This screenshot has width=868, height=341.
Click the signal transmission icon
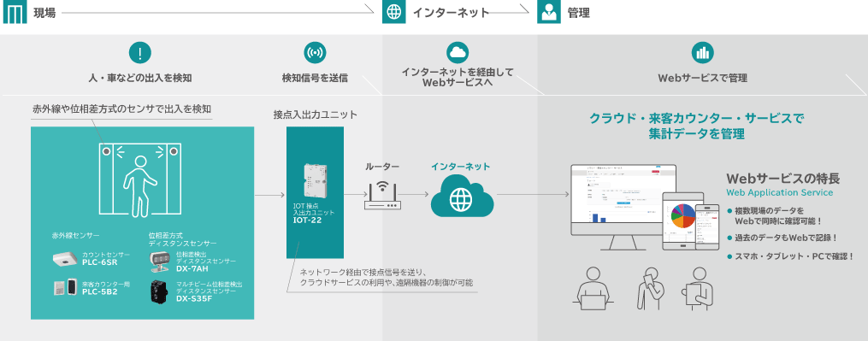coord(315,53)
